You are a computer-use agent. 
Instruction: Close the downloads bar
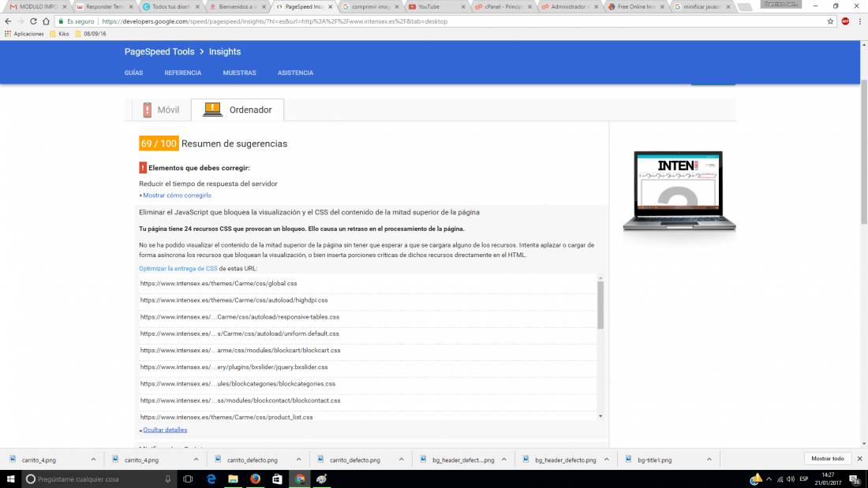(859, 459)
